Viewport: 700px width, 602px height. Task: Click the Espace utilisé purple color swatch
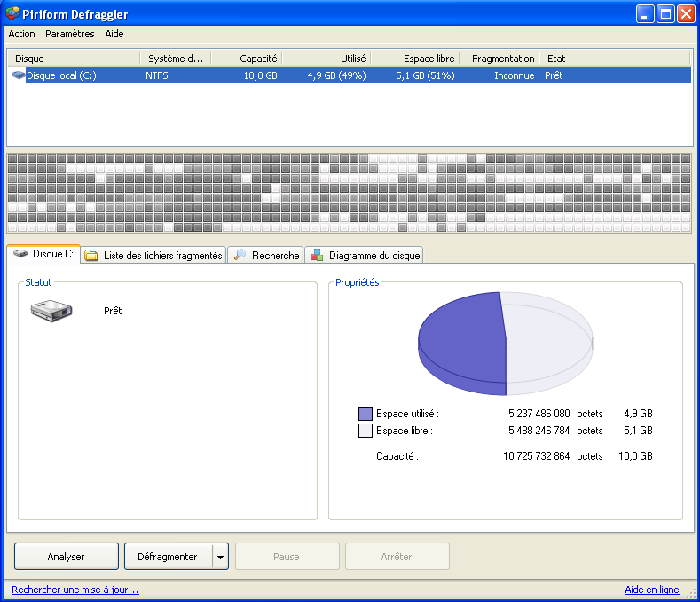point(366,414)
